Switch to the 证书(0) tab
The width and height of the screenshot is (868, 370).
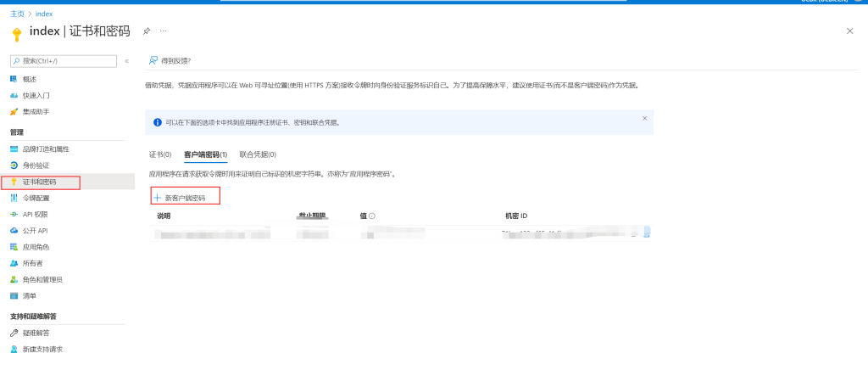pos(160,154)
